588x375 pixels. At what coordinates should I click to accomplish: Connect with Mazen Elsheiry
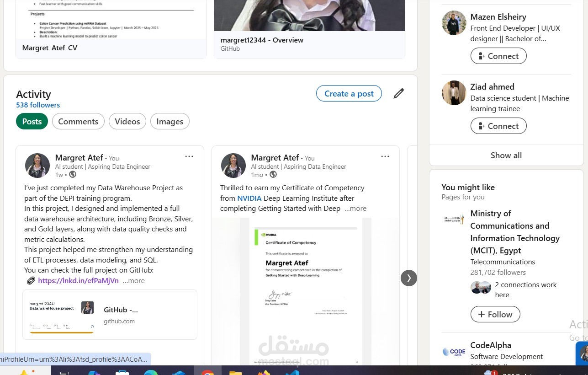point(498,56)
